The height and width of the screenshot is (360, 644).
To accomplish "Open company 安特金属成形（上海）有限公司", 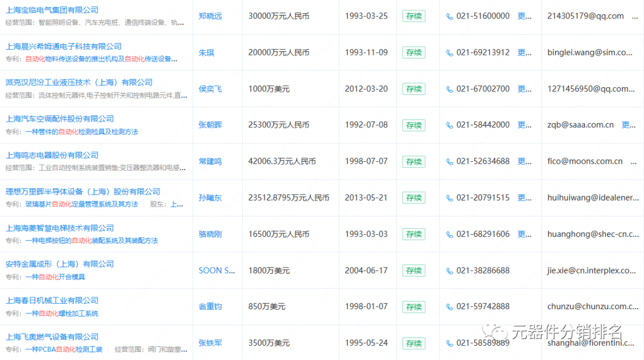I will tap(60, 264).
